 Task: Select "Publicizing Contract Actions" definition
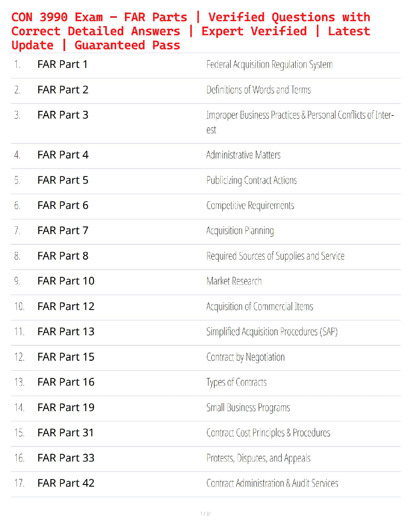(252, 180)
